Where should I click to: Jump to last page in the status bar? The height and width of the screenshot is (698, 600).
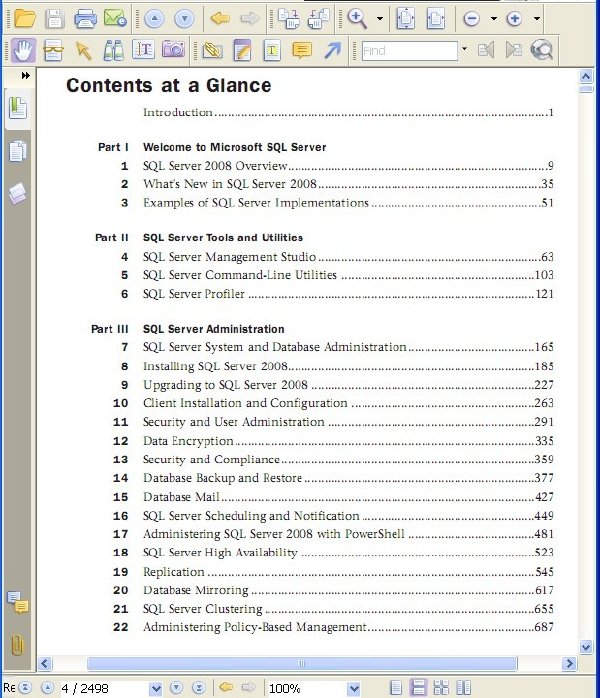199,688
